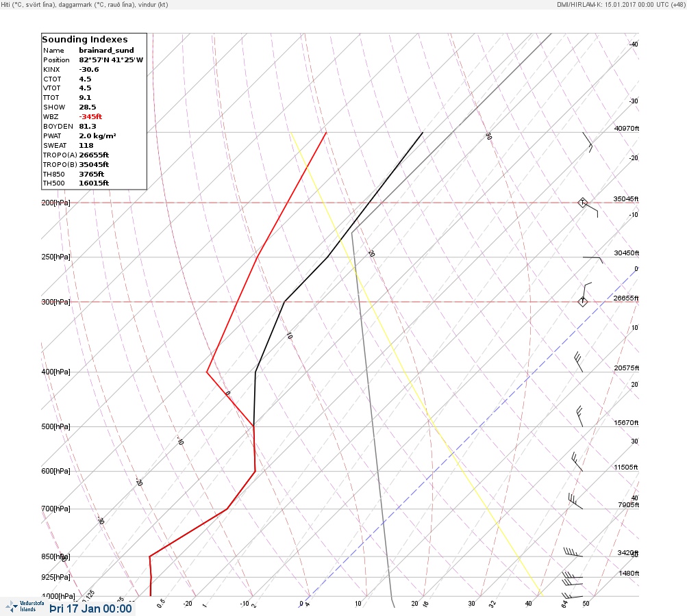Select the TTOT value 9.1
Screen dimensions: 687x616
[85, 98]
